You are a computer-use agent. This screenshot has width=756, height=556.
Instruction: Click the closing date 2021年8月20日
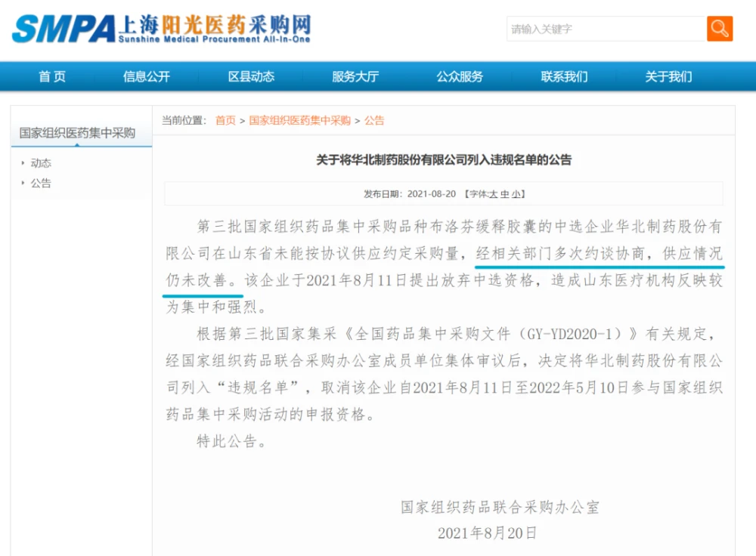[487, 533]
